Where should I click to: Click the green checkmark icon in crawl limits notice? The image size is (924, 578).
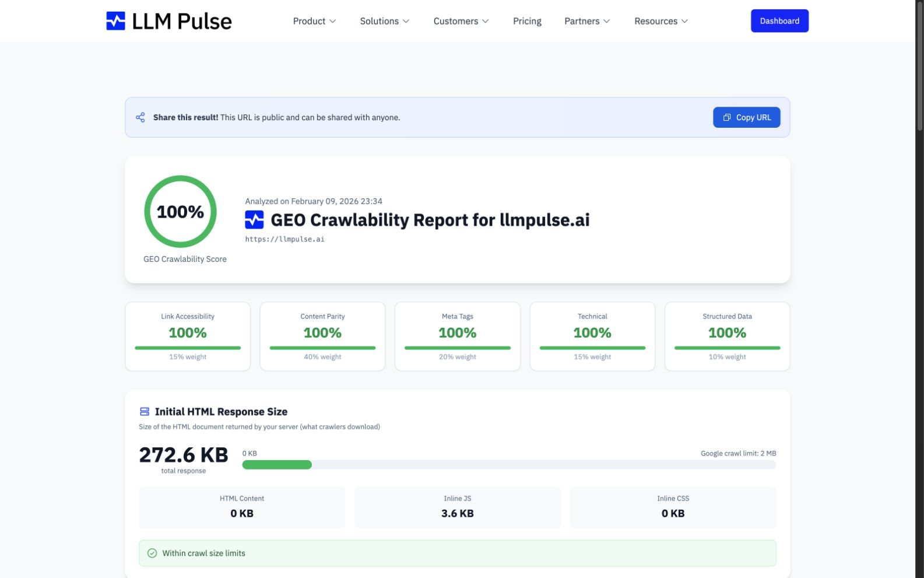(152, 553)
